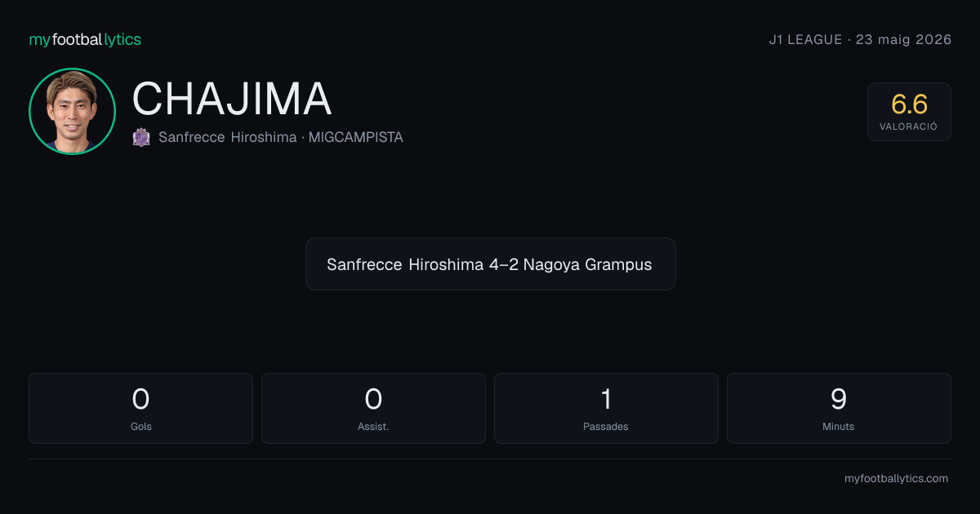Select the Assist. stat card
Viewport: 980px width, 514px height.
tap(373, 408)
